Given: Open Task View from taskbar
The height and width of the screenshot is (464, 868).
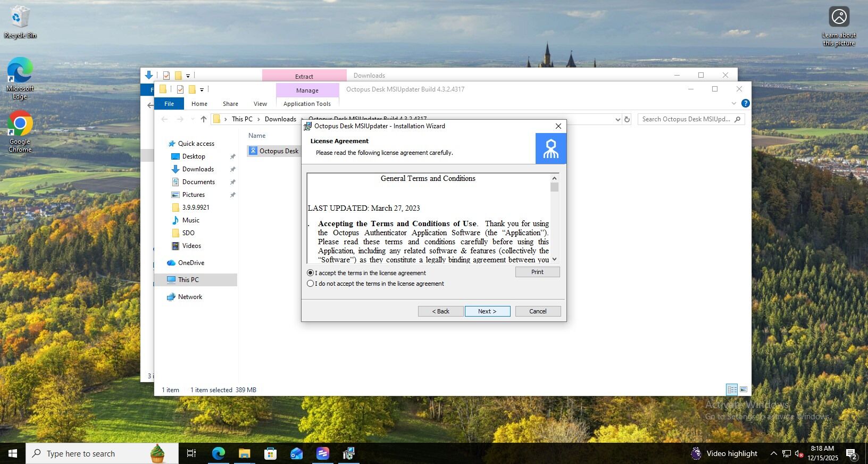Looking at the screenshot, I should [x=191, y=453].
